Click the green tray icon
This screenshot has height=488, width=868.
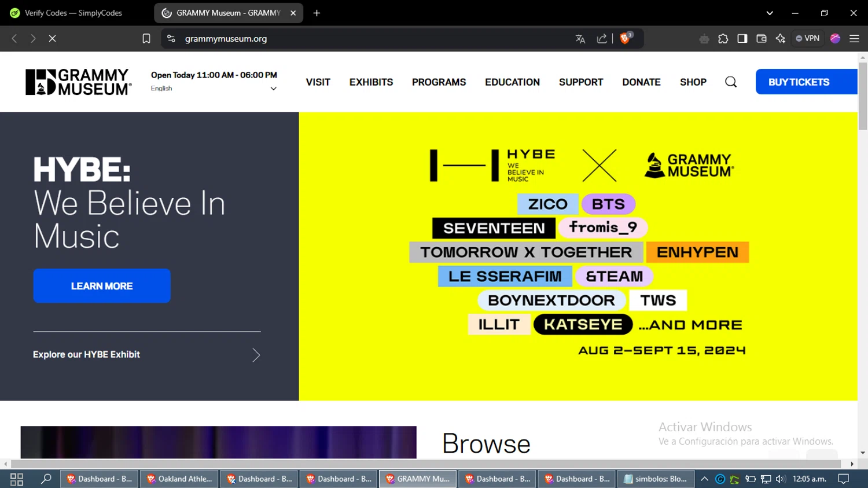(x=735, y=479)
